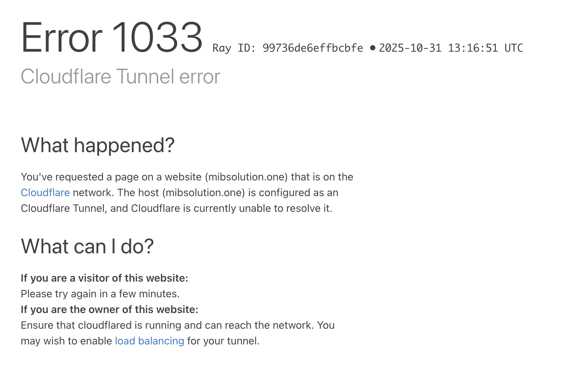Click the UTC label in the timestamp

pyautogui.click(x=514, y=48)
